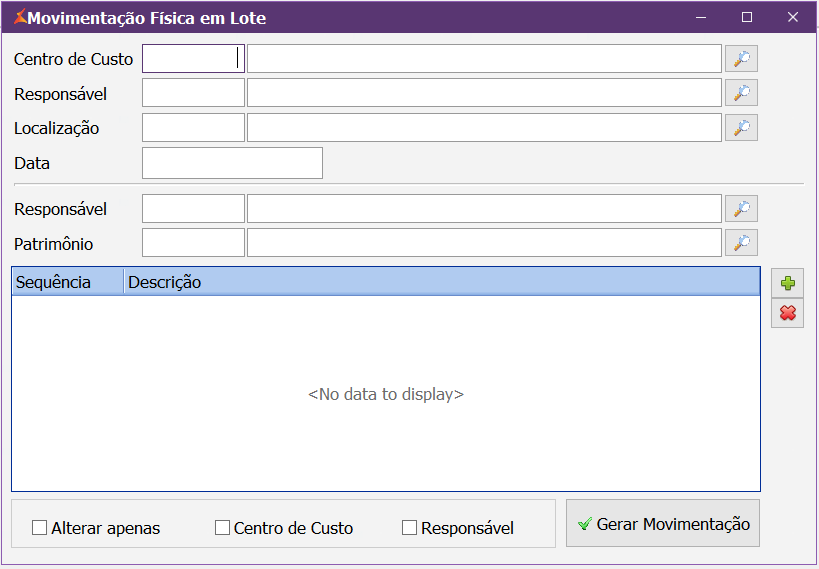Click the Centro de Custo search magnifier icon

tap(741, 59)
